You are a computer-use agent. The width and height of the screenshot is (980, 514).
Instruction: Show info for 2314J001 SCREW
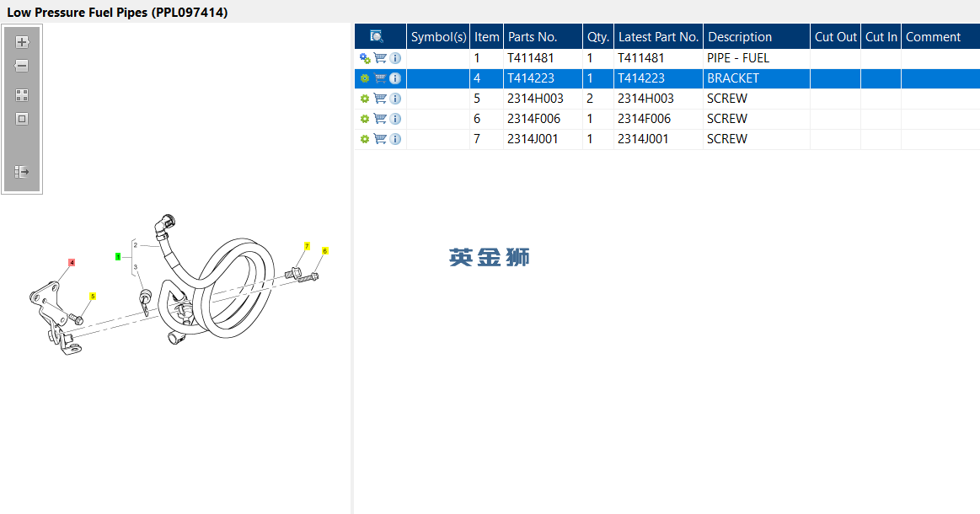395,139
